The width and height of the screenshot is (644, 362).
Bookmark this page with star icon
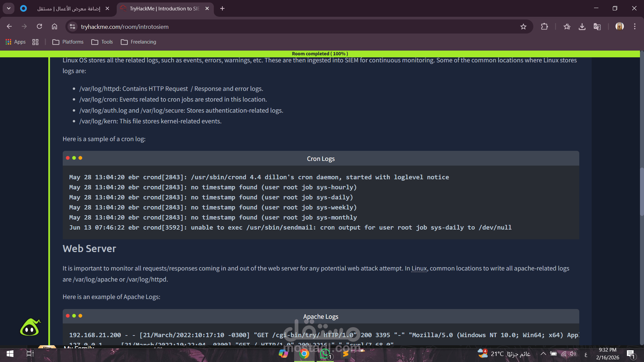523,26
